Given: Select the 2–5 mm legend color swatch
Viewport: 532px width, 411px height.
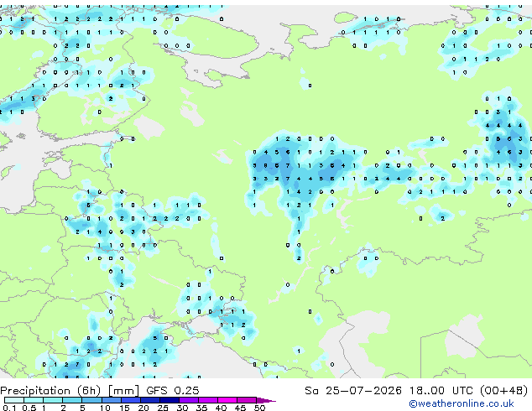Looking at the screenshot, I should point(72,400).
